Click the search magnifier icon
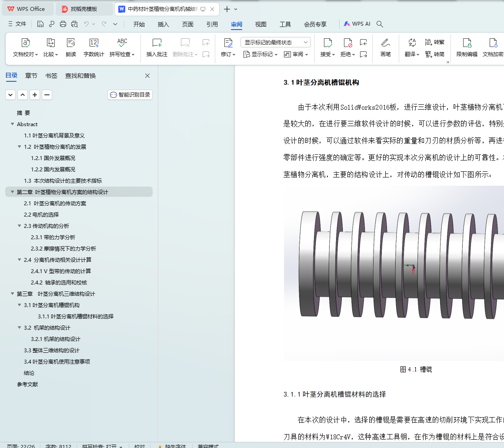This screenshot has height=448, width=504. (x=380, y=24)
